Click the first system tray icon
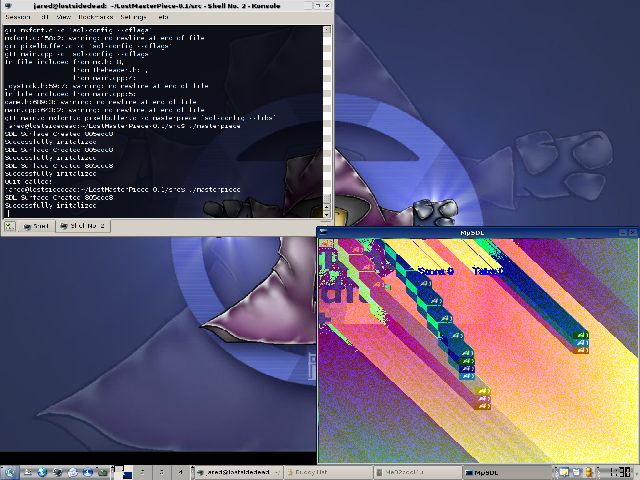This screenshot has height=480, width=640. point(564,472)
